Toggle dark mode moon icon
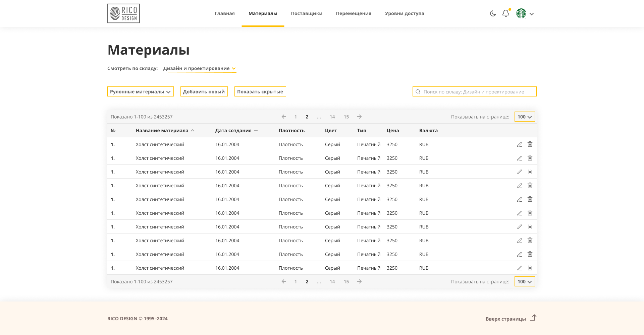 point(493,14)
